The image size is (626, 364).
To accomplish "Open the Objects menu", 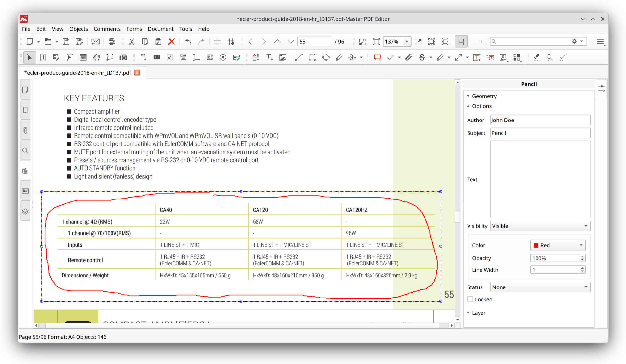I will click(x=78, y=29).
